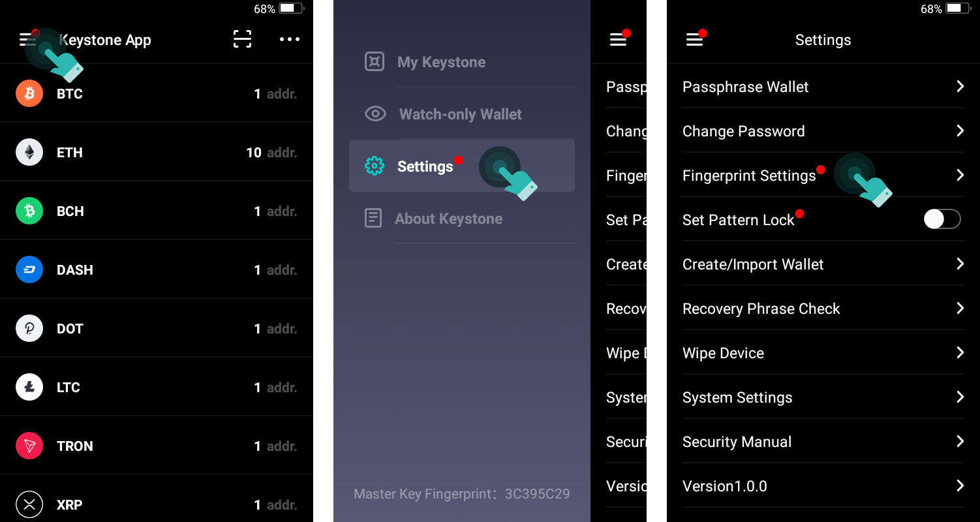Screen dimensions: 980x522
Task: Select the BTC coin icon
Action: [x=29, y=93]
